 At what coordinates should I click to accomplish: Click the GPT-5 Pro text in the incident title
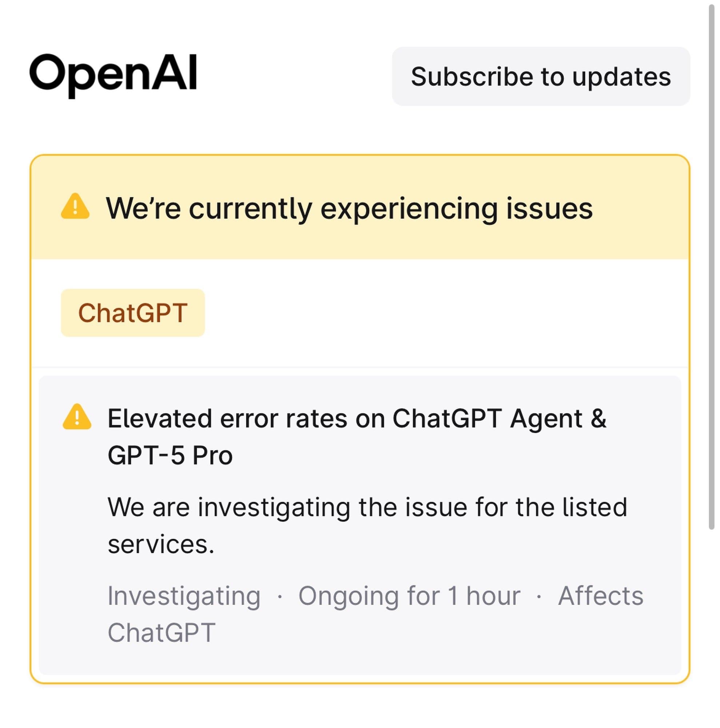pyautogui.click(x=170, y=456)
